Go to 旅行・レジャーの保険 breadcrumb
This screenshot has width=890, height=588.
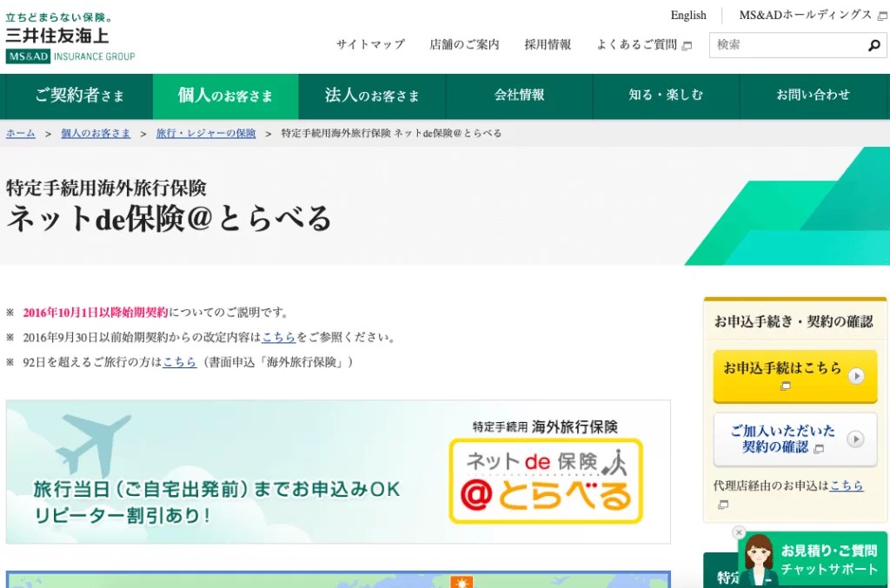pyautogui.click(x=206, y=133)
